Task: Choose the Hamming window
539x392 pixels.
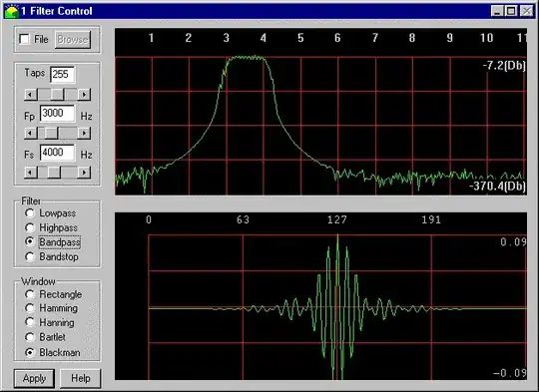Action: [x=30, y=308]
